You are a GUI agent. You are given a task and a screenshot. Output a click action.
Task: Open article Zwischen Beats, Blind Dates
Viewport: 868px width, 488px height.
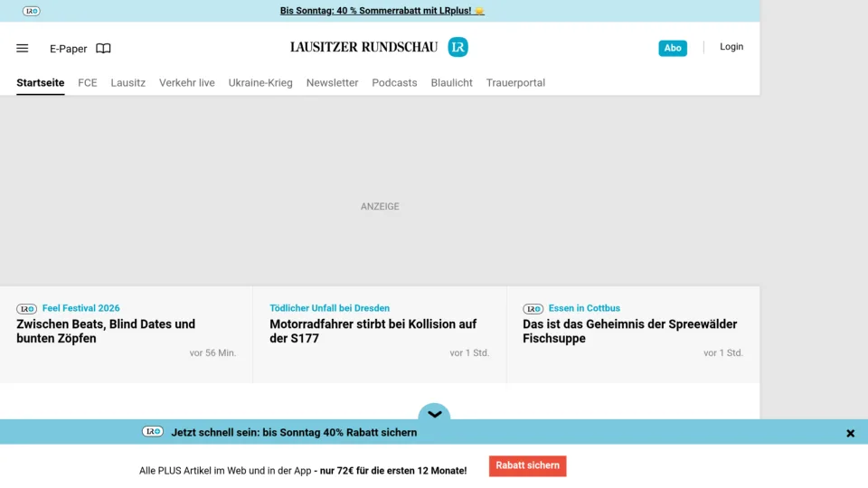pos(106,332)
